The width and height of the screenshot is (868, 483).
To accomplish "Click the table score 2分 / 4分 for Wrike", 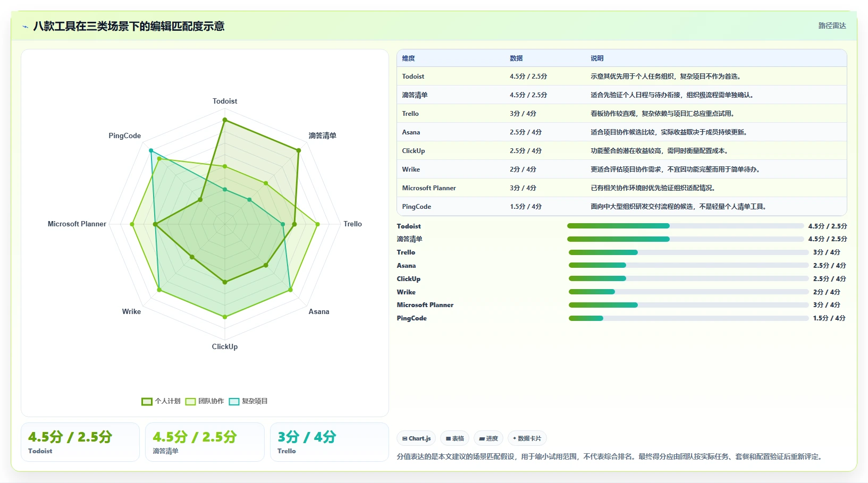I will click(523, 170).
